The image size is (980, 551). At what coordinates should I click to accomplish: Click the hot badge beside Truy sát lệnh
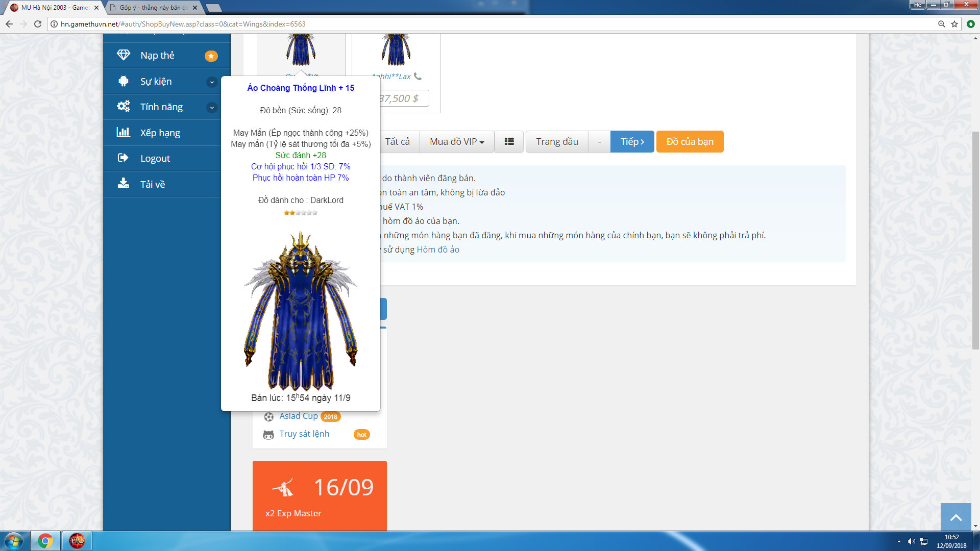coord(361,435)
